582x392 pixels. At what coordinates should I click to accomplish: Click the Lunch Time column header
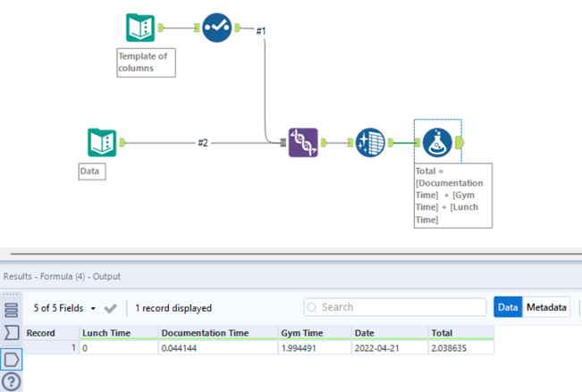(x=119, y=333)
